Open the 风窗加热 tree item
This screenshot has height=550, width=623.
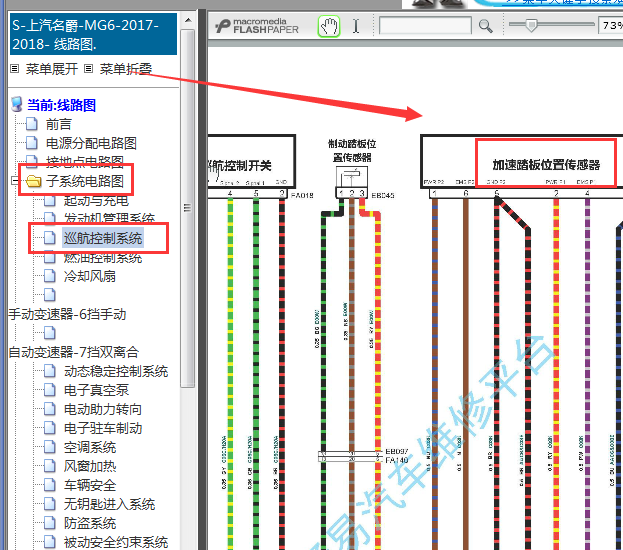pos(90,466)
